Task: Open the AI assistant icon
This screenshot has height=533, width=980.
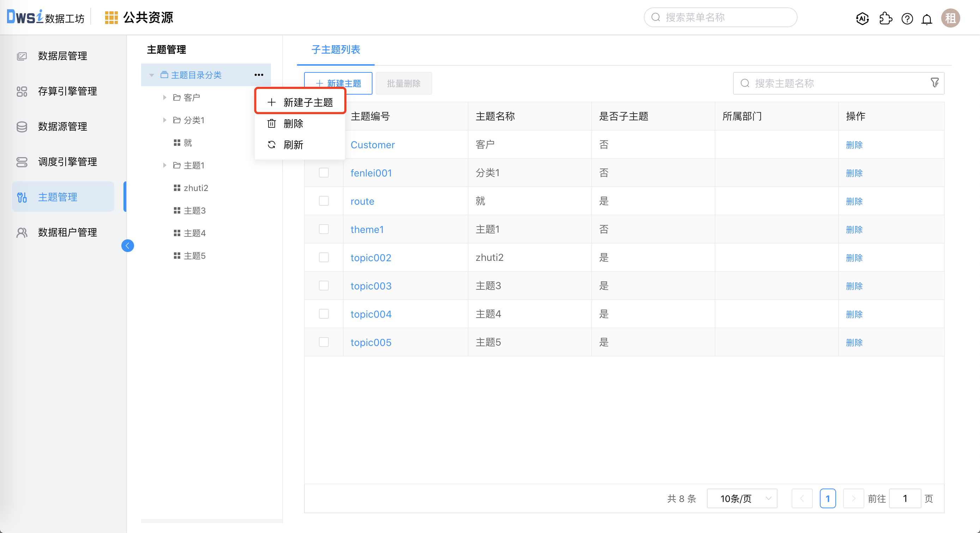Action: pos(862,18)
